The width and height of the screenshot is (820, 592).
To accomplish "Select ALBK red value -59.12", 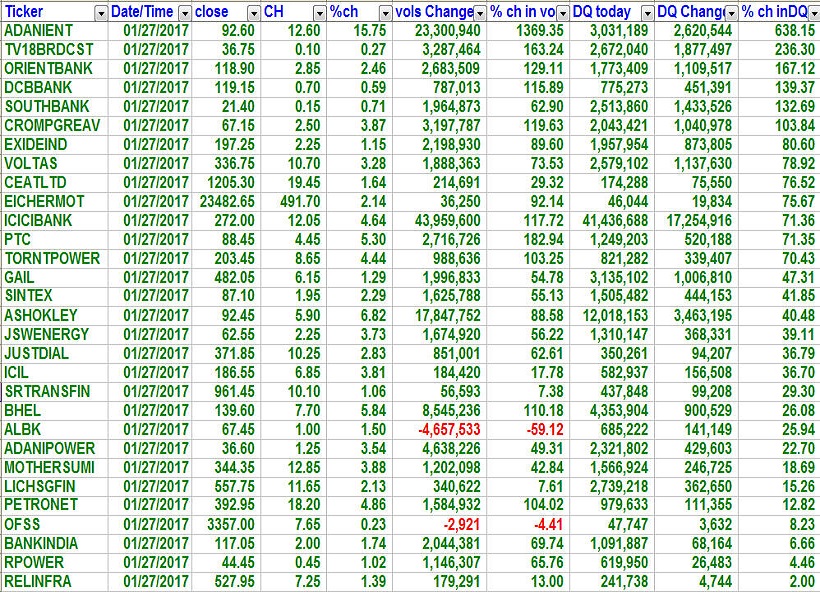I will coord(545,429).
